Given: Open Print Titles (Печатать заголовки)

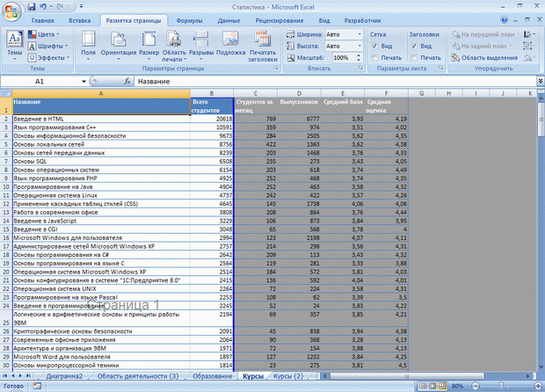Looking at the screenshot, I should (x=263, y=47).
